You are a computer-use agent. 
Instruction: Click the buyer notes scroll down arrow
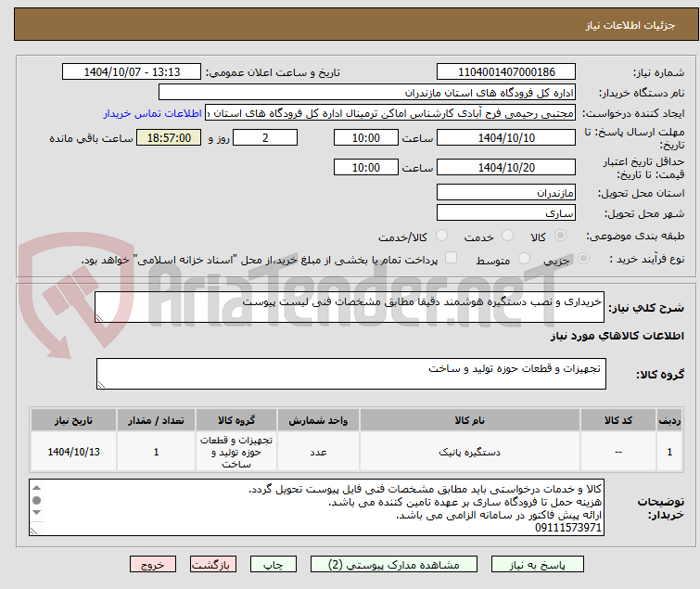tap(36, 513)
